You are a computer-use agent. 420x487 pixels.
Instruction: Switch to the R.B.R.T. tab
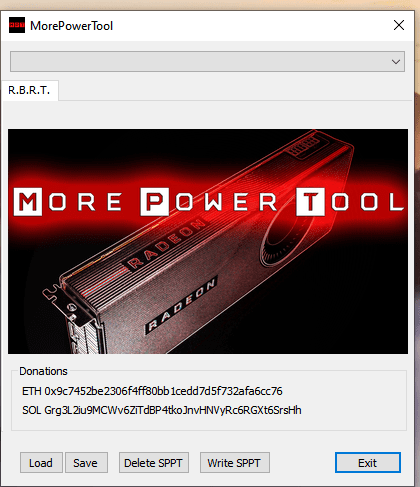29,90
